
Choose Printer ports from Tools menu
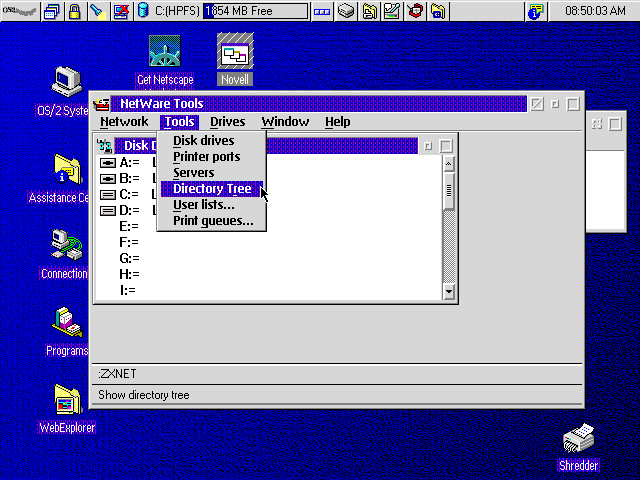pos(212,157)
